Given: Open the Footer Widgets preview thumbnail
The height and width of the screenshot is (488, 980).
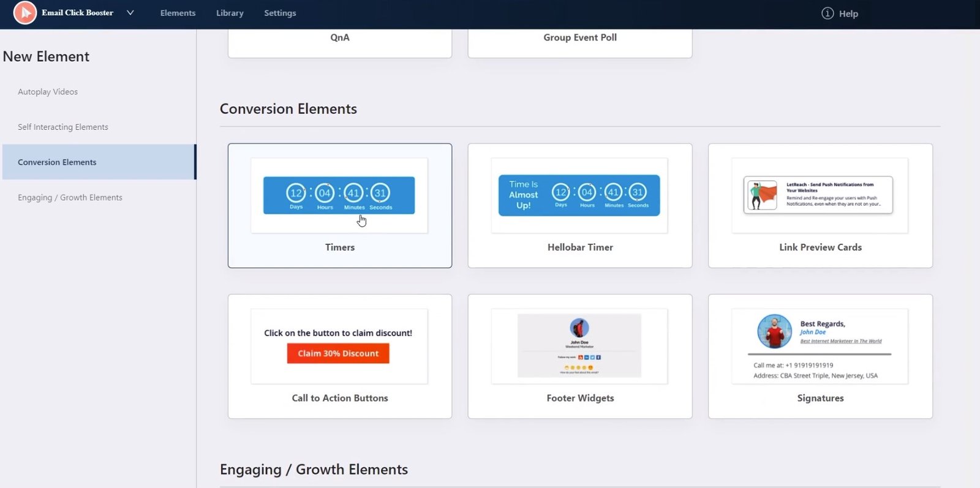Looking at the screenshot, I should coord(579,346).
